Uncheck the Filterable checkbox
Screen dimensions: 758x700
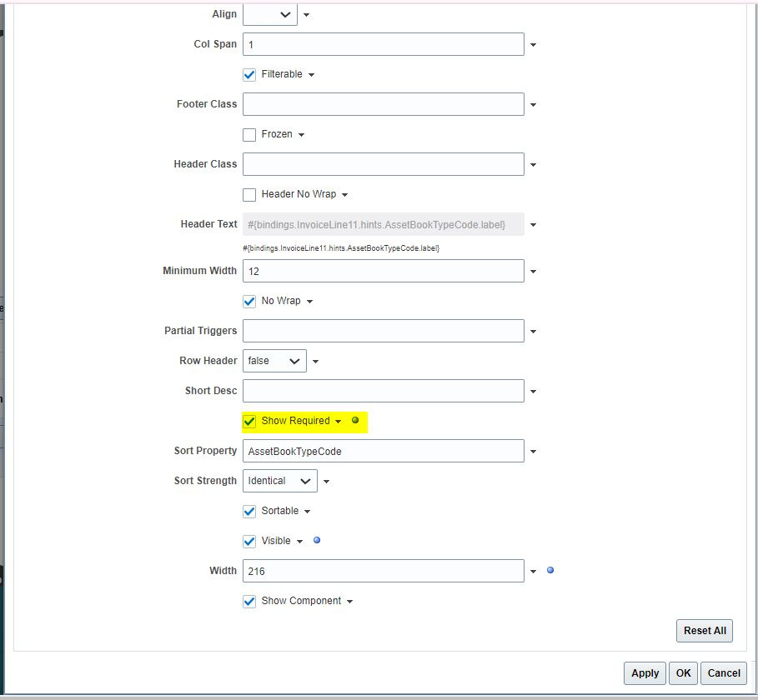[x=248, y=74]
